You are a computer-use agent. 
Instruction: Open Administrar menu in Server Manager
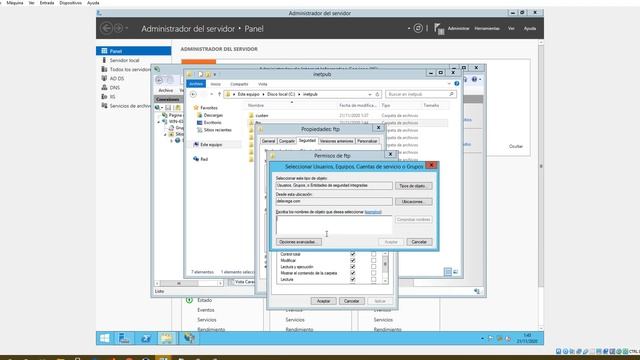pyautogui.click(x=458, y=29)
